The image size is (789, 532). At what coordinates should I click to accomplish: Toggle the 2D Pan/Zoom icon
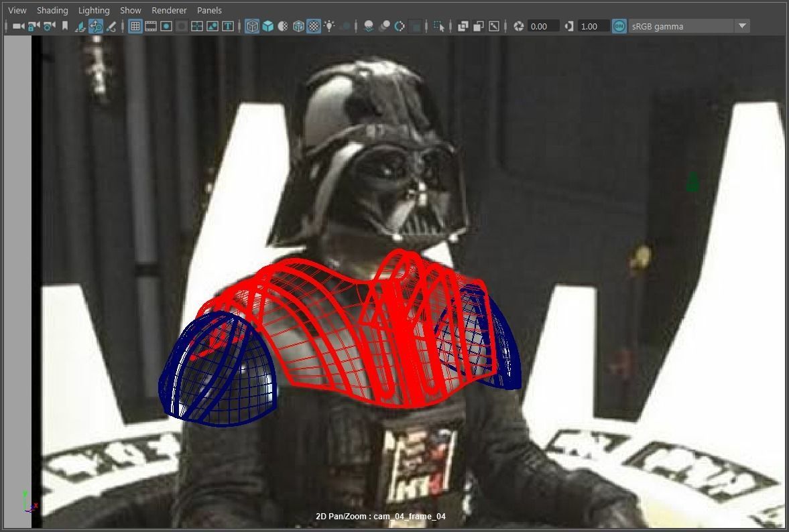tap(96, 26)
